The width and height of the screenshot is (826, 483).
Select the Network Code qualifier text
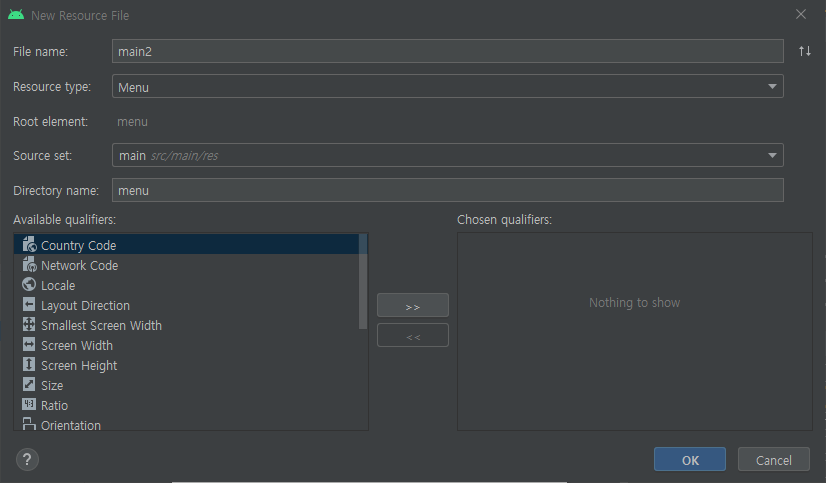click(x=80, y=265)
